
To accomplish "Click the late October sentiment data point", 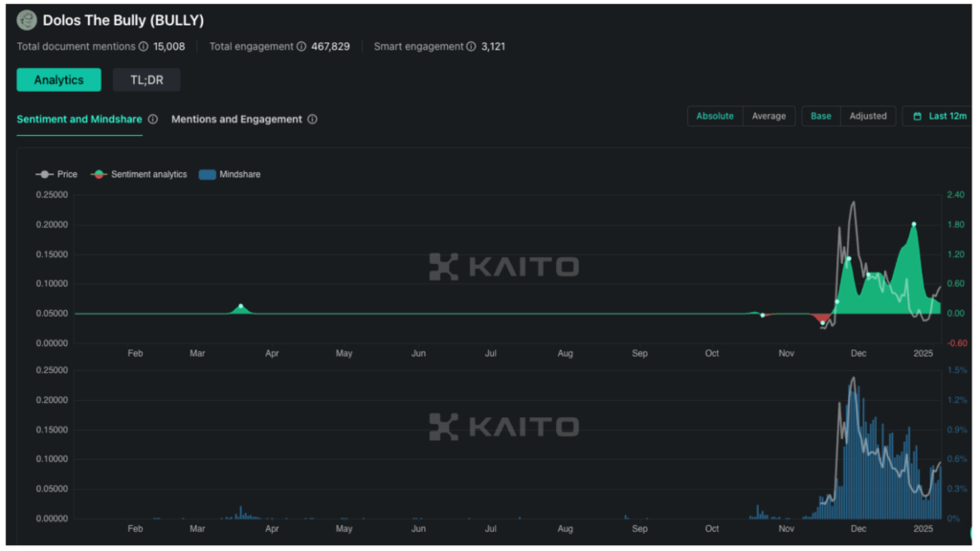I will 763,316.
